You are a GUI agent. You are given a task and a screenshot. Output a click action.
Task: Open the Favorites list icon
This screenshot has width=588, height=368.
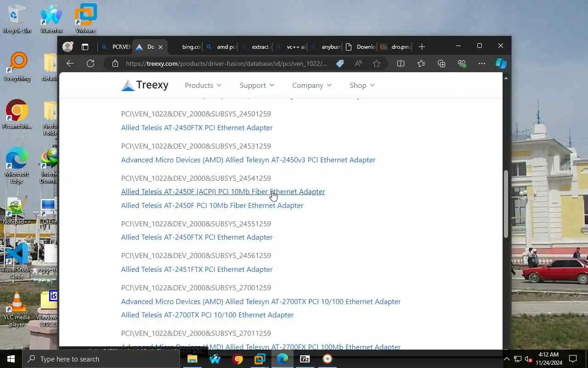coord(421,63)
